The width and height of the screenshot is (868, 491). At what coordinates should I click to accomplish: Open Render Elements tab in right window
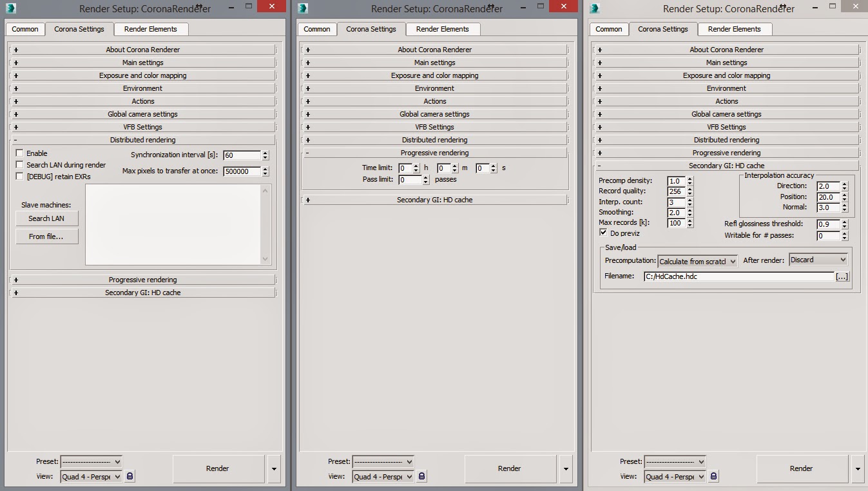coord(734,29)
